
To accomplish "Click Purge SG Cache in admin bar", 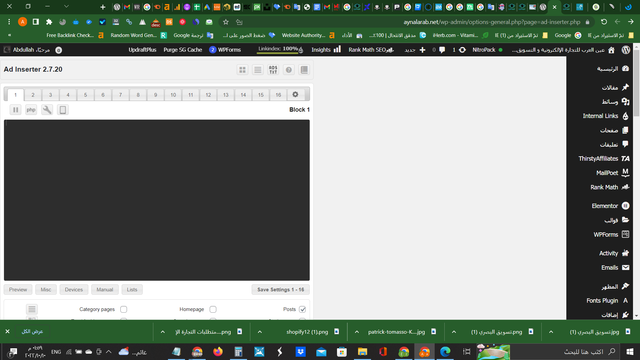I will (183, 50).
